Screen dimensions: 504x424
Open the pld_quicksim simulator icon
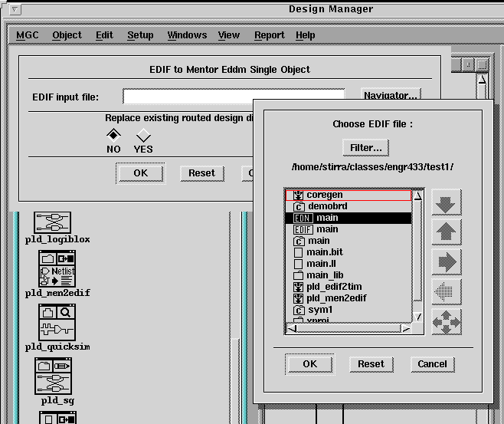(x=56, y=322)
